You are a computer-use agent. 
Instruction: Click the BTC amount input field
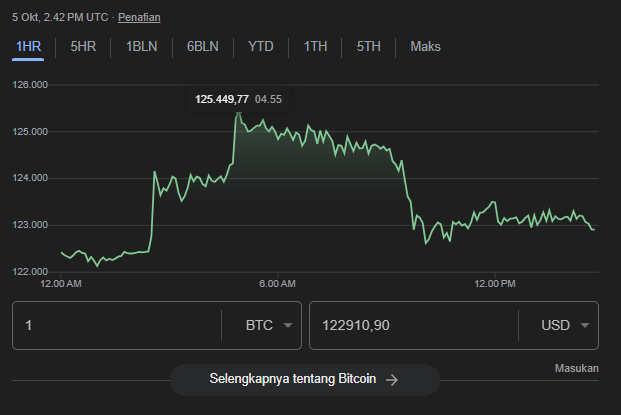click(x=115, y=326)
